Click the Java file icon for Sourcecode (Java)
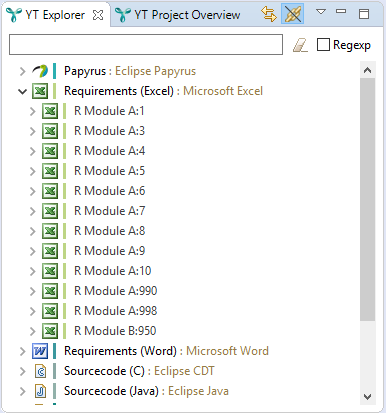 click(40, 391)
